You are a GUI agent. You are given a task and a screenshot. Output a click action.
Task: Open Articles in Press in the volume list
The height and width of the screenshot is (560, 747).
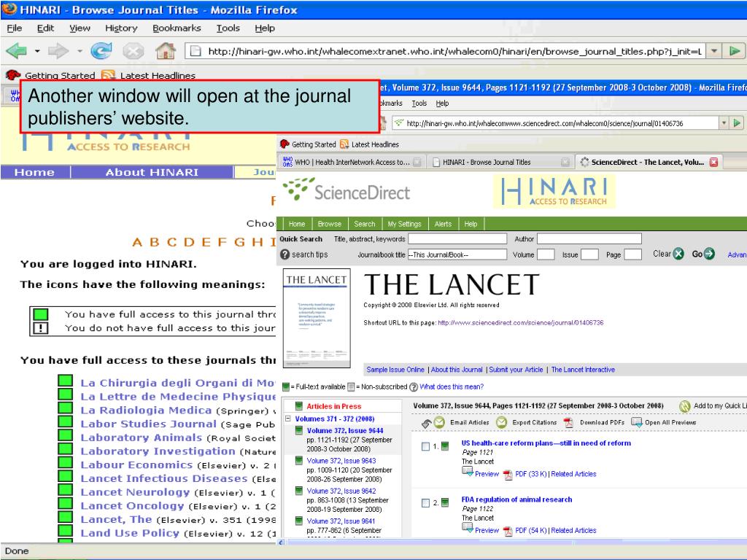tap(333, 406)
